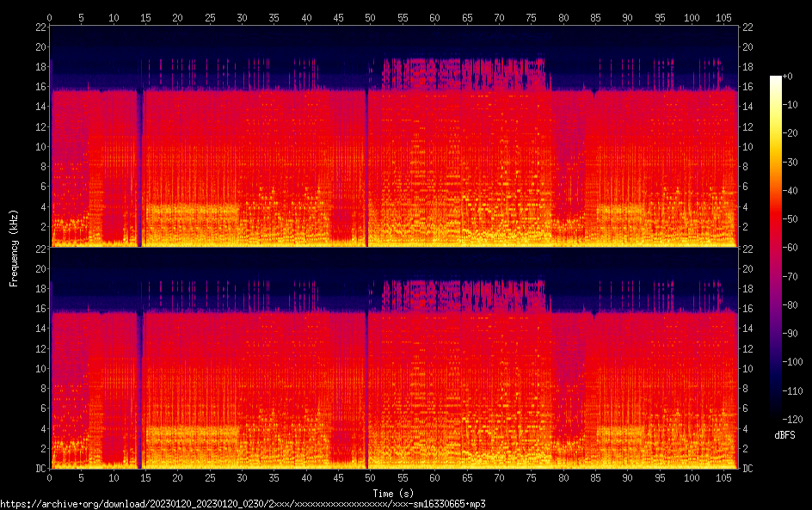Click the 0 second tick on the bottom time axis
This screenshot has width=812, height=510.
pyautogui.click(x=50, y=477)
